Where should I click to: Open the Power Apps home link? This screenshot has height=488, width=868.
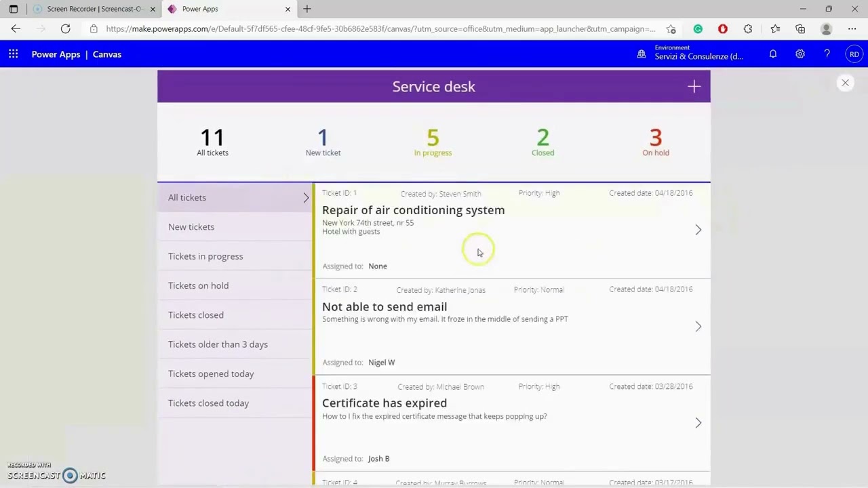tap(56, 54)
